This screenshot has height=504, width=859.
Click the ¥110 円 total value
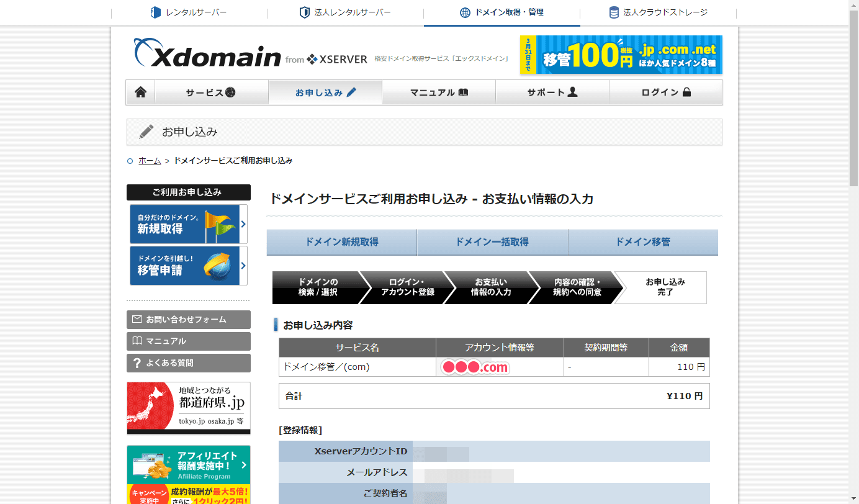tap(685, 396)
